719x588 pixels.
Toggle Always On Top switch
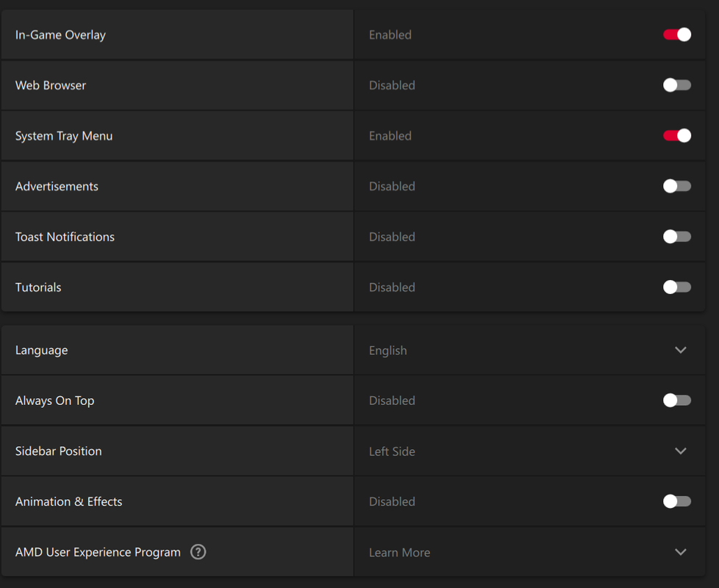677,401
